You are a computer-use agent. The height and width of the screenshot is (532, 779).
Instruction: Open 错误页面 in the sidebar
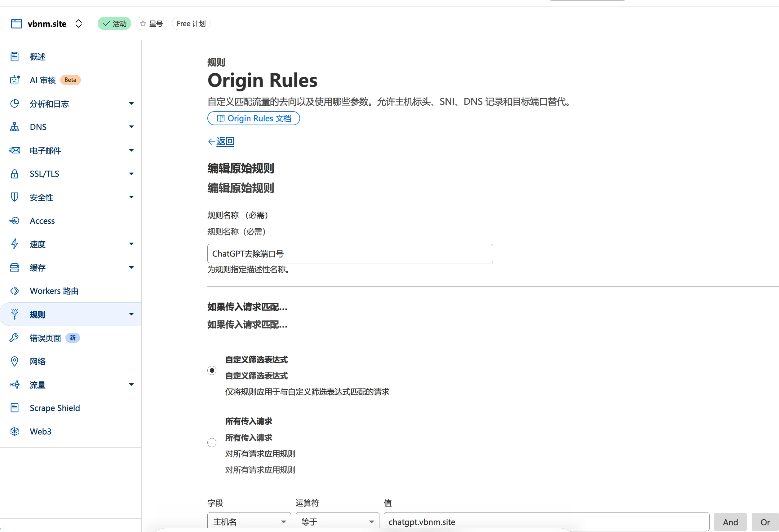point(71,338)
